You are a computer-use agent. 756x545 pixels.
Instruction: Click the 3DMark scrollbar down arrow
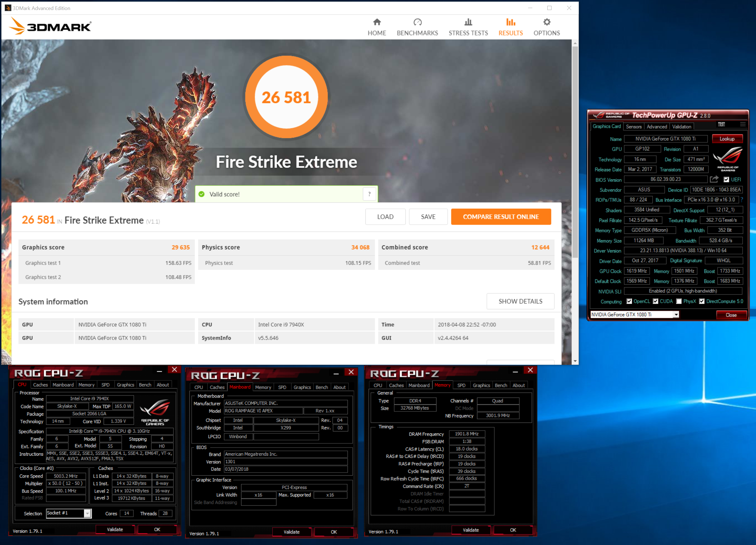[x=575, y=361]
